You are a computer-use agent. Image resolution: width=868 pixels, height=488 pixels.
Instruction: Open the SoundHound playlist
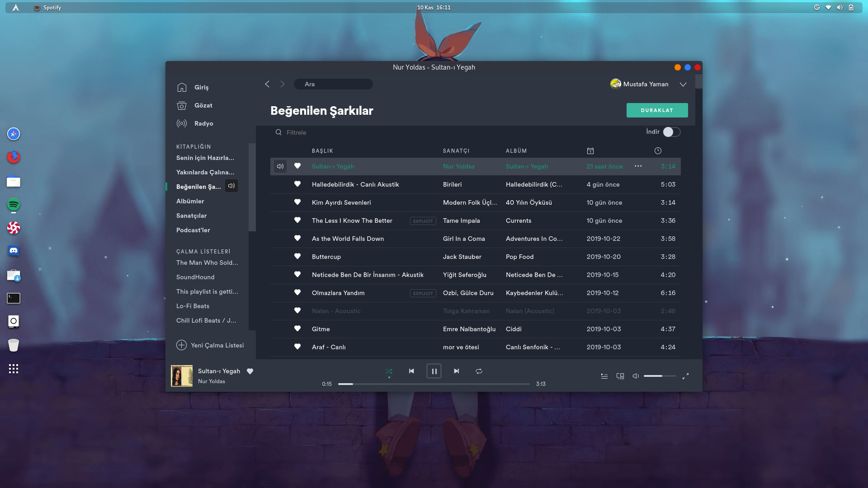(x=195, y=277)
